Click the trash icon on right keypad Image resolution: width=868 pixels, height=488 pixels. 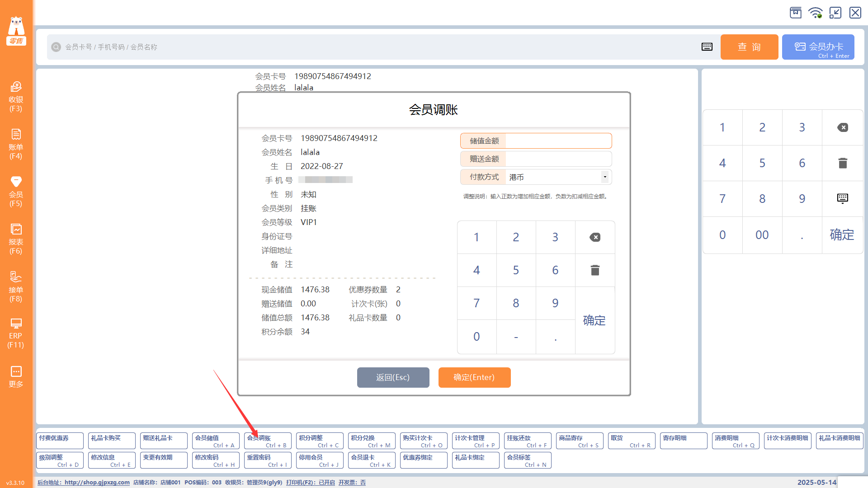click(843, 163)
